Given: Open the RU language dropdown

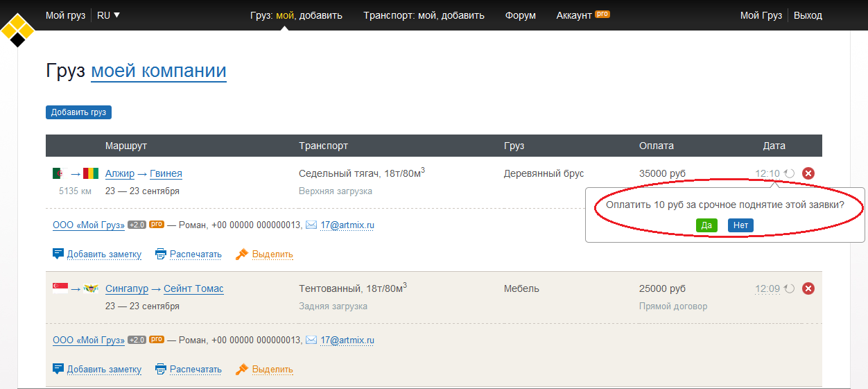Looking at the screenshot, I should [108, 15].
